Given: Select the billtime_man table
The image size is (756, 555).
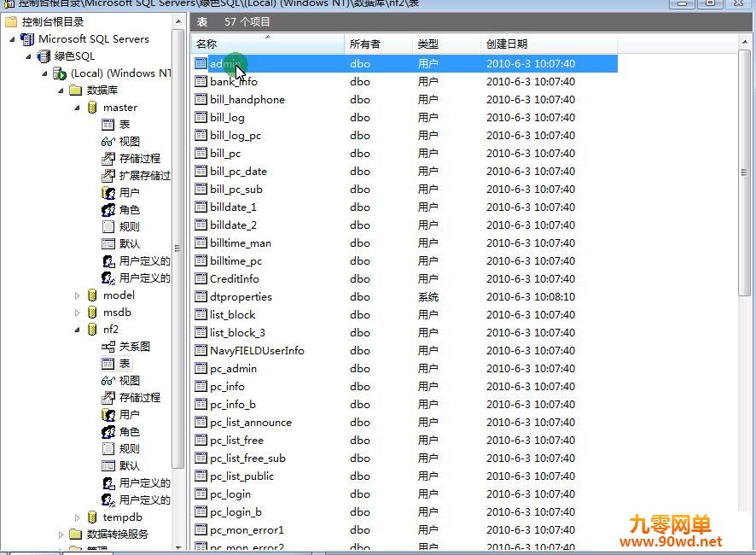Looking at the screenshot, I should click(x=241, y=243).
